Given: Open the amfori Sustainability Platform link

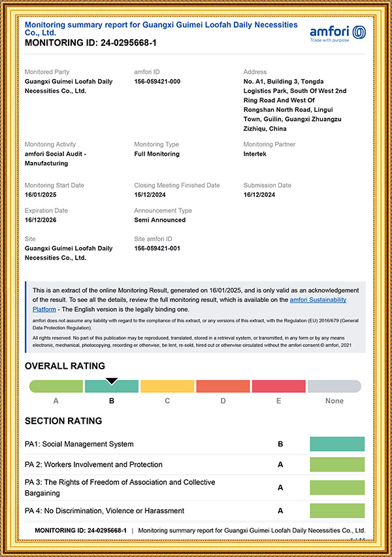Looking at the screenshot, I should (318, 300).
